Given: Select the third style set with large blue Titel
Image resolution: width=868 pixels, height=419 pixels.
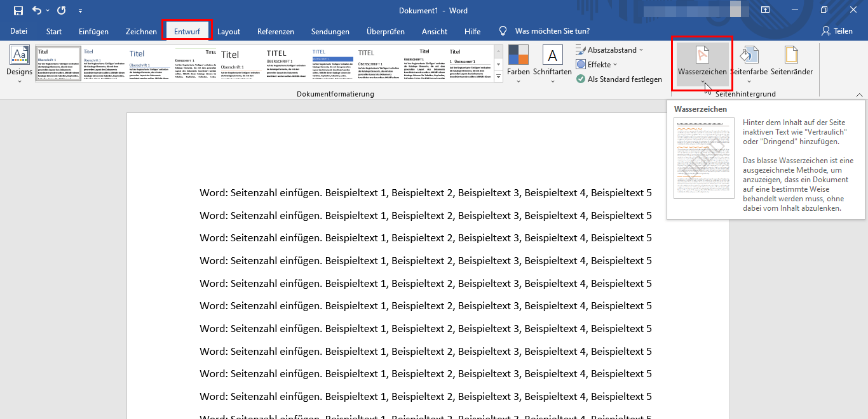Looking at the screenshot, I should (150, 63).
